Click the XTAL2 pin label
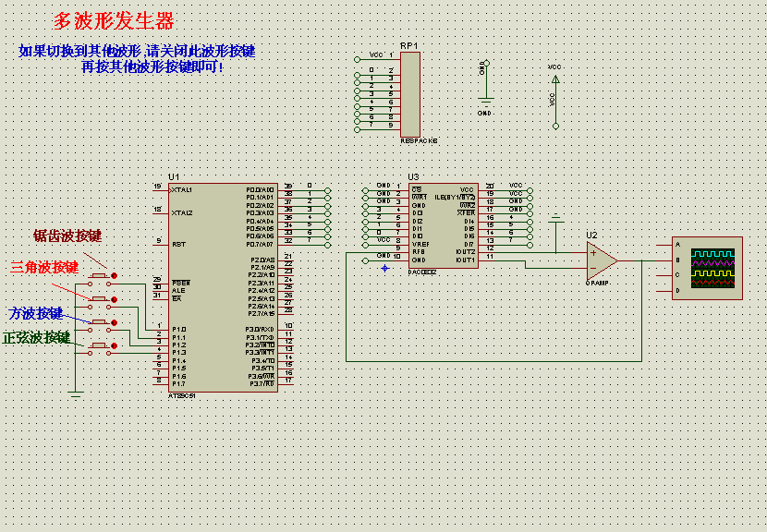This screenshot has width=767, height=532. click(182, 213)
